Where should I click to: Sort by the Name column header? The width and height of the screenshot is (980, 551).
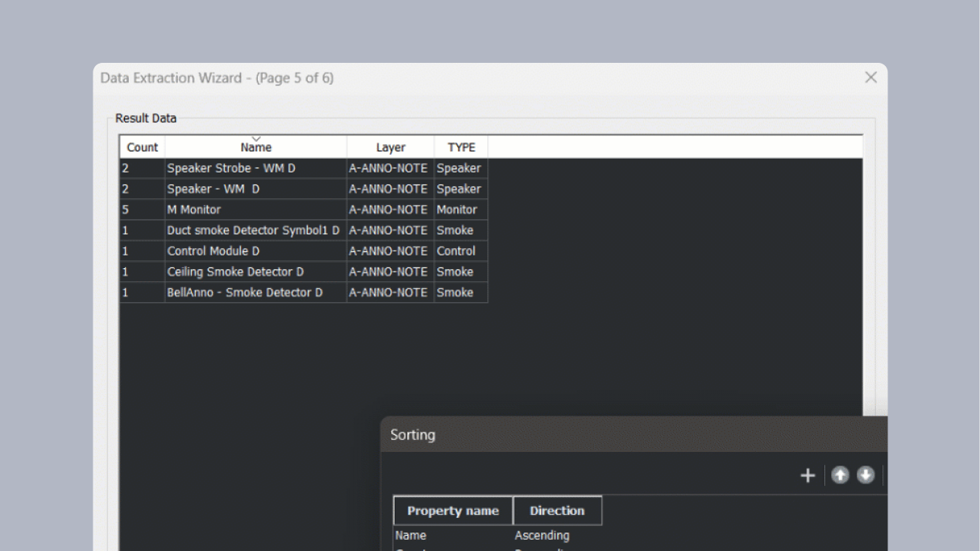(x=256, y=147)
